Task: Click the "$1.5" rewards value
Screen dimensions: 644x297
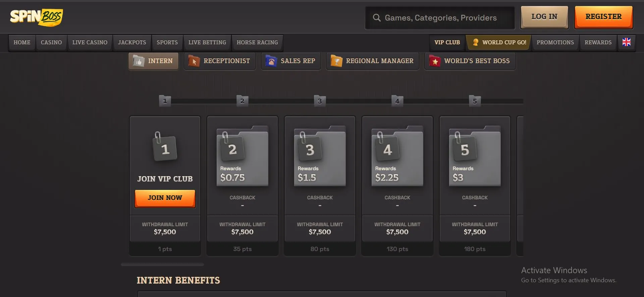Action: pos(307,178)
